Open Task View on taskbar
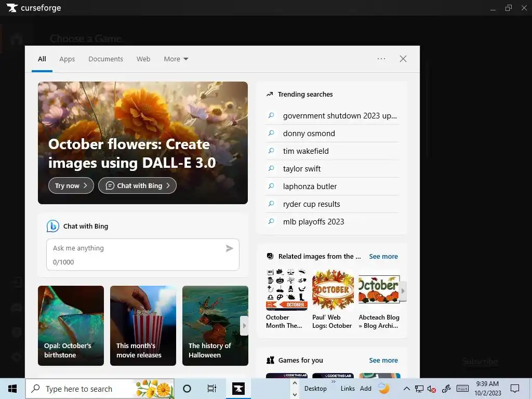The height and width of the screenshot is (399, 532). 212,389
